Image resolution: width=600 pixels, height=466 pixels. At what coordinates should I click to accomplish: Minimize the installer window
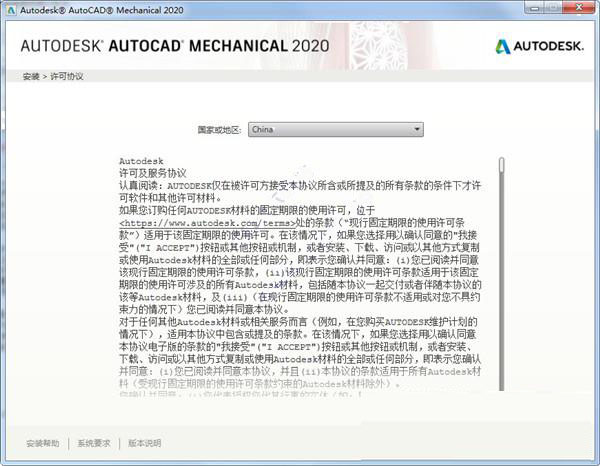(536, 7)
